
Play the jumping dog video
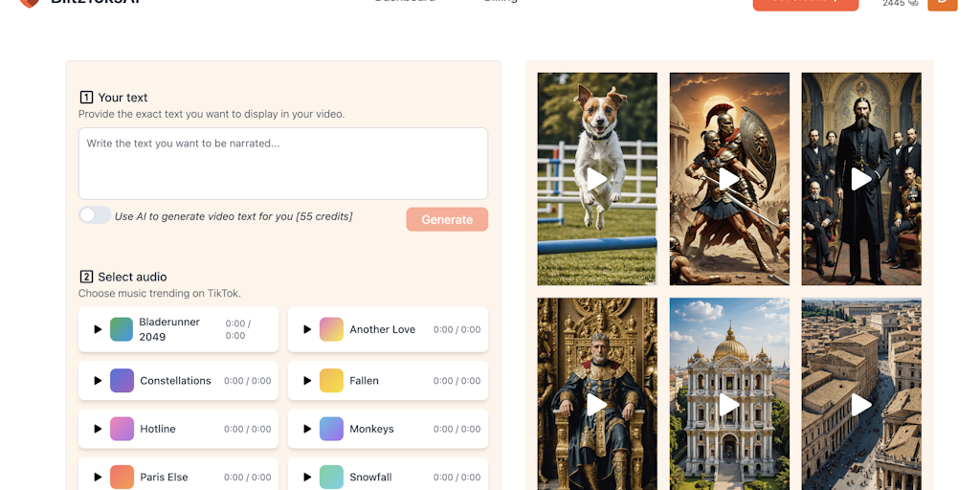[597, 179]
